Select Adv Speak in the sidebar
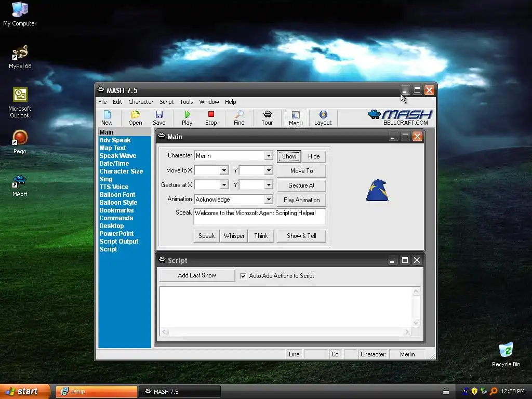Viewport: 532px width, 399px height. (115, 140)
